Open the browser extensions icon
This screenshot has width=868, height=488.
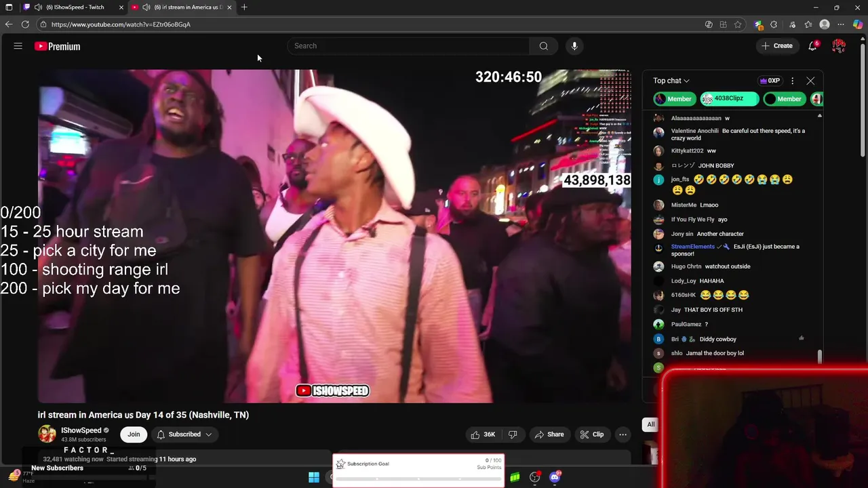(x=774, y=24)
